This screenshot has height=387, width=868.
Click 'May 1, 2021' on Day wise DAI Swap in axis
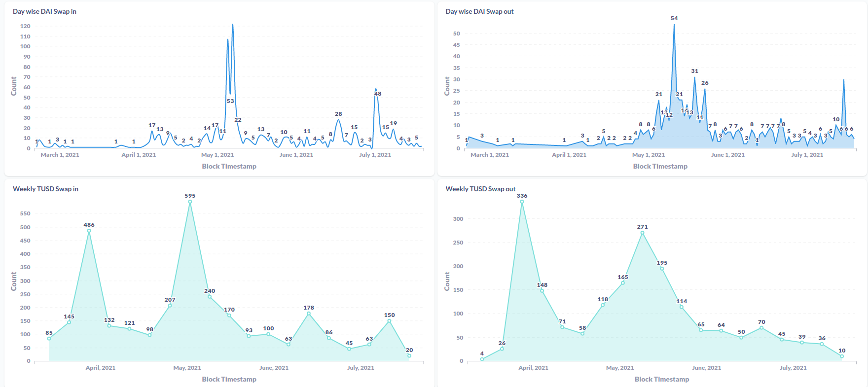pos(217,155)
